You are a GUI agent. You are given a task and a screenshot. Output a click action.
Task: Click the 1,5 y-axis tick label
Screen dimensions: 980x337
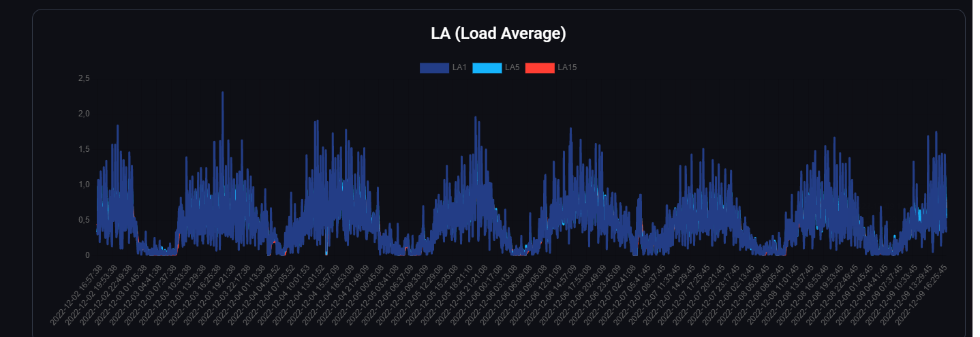point(84,149)
